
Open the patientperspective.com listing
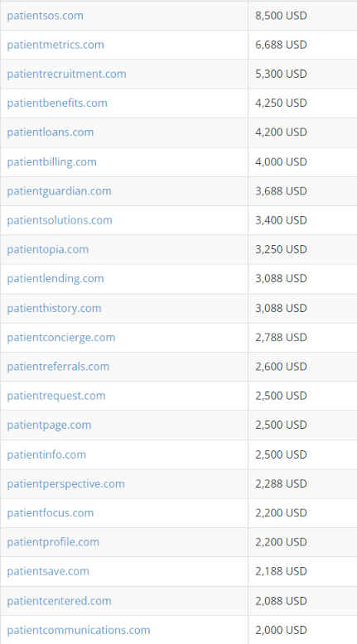coord(65,484)
